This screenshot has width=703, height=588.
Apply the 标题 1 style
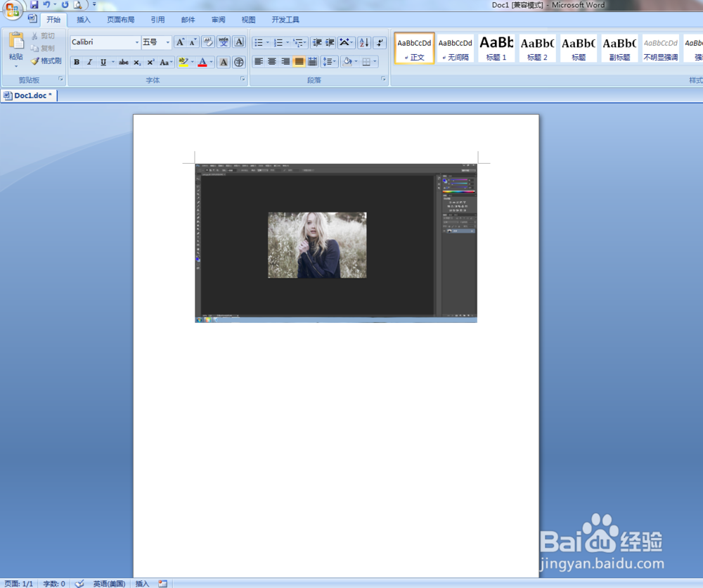click(x=496, y=48)
